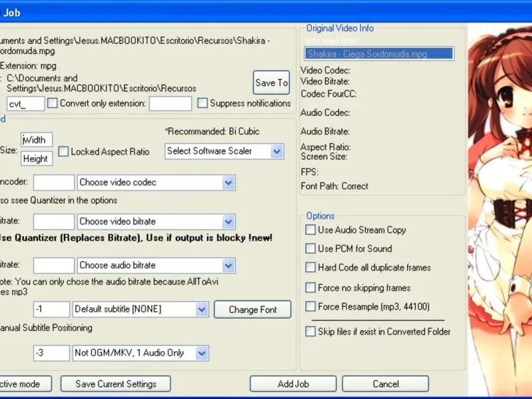Screen dimensions: 532x399
Task: Click the Change Font button
Action: point(253,309)
